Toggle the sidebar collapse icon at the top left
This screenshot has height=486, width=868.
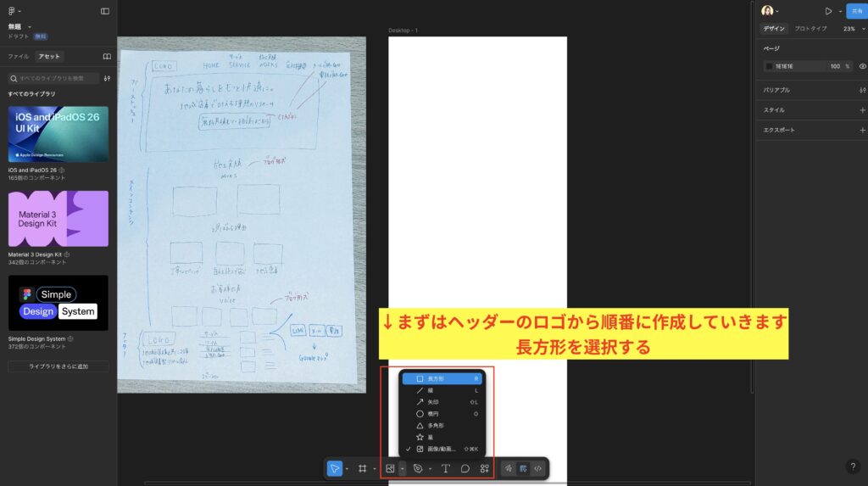105,11
